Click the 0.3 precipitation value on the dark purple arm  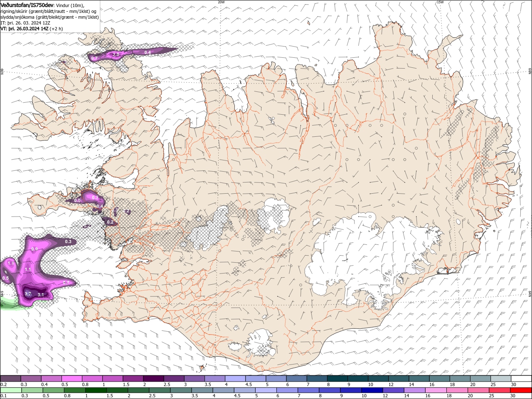coord(68,241)
